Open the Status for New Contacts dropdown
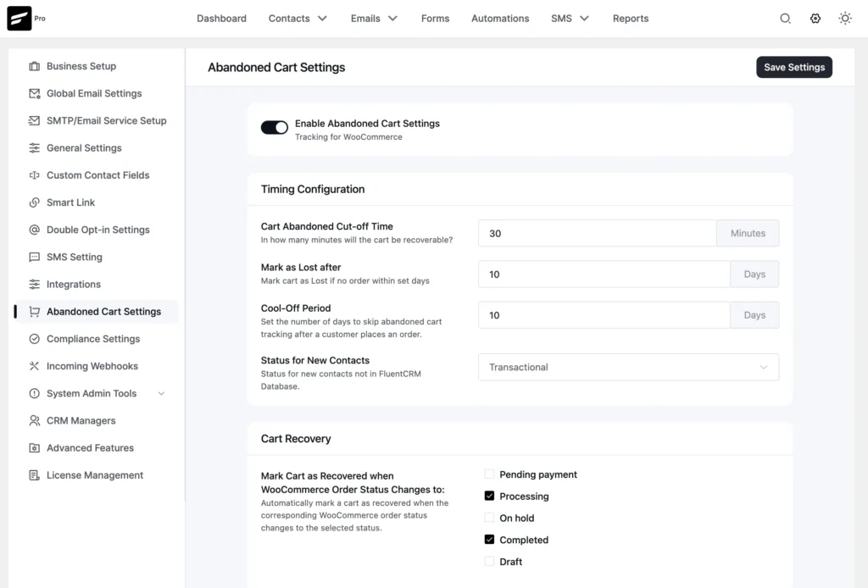Viewport: 868px width, 588px height. tap(628, 367)
